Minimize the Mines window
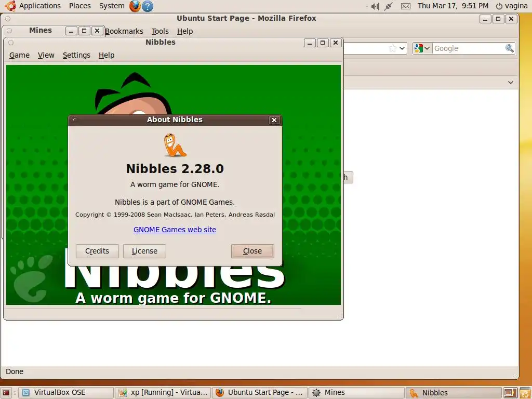Screen dimensions: 532x399 (x=71, y=31)
